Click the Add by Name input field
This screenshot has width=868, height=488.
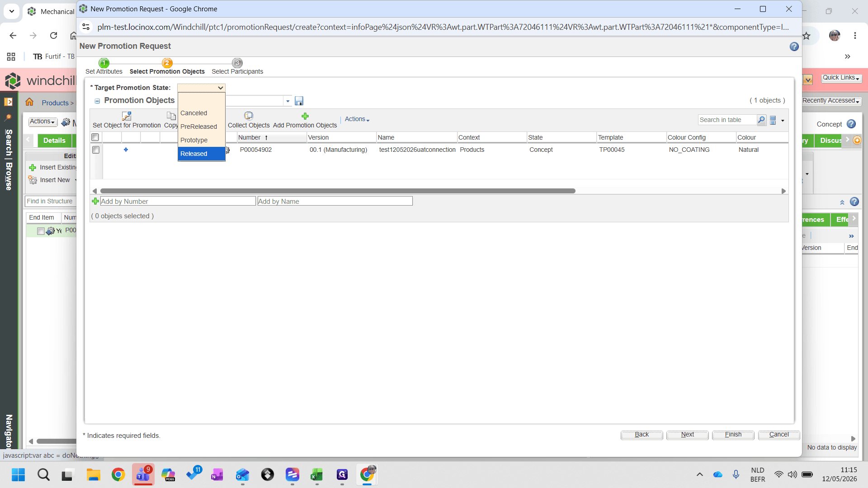coord(335,201)
